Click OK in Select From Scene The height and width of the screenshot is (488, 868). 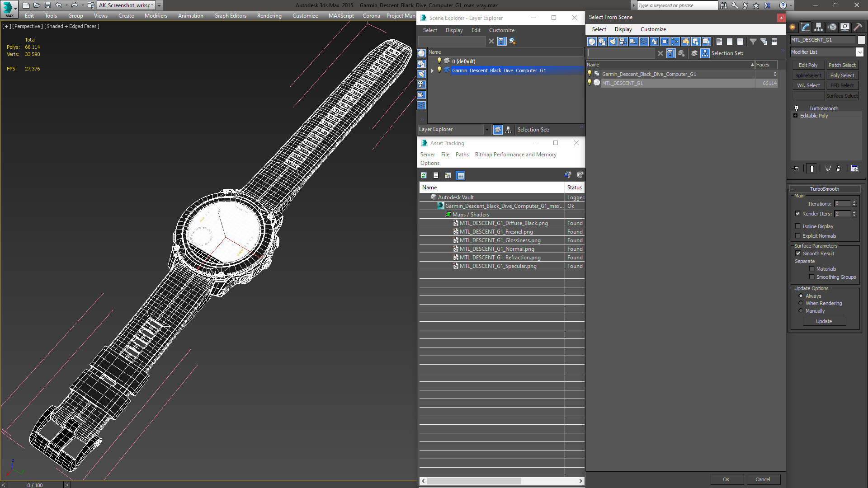coord(726,479)
